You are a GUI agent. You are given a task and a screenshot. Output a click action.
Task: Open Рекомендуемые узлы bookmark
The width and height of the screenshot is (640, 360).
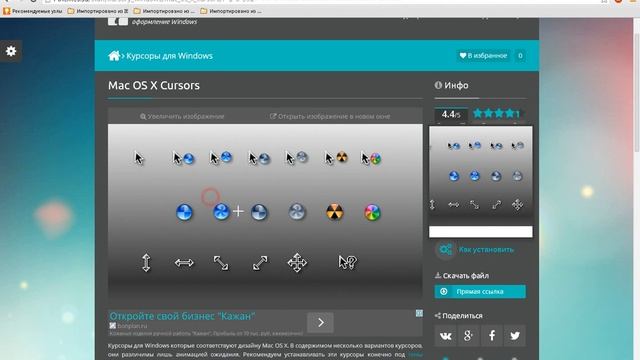(x=33, y=11)
